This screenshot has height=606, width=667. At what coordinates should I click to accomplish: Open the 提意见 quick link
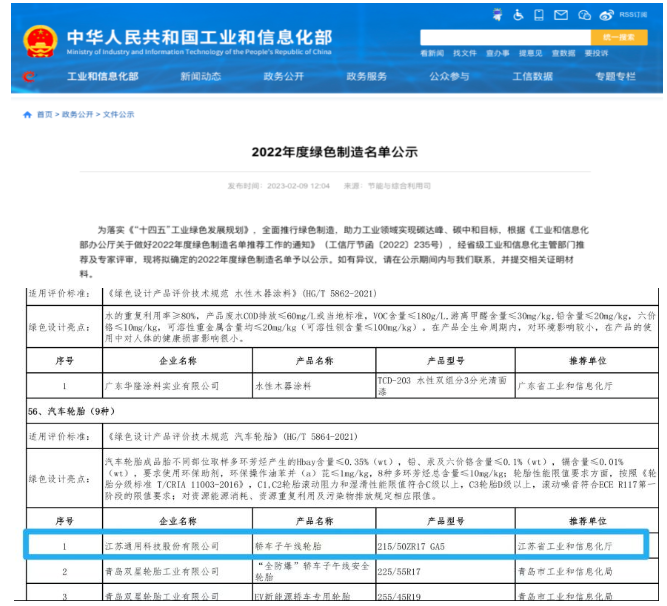[x=530, y=53]
